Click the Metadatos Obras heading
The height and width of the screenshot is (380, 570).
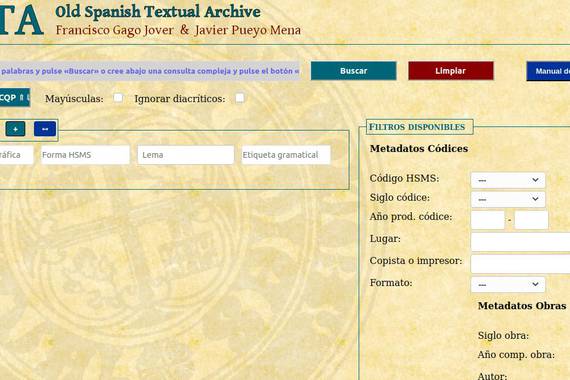522,306
